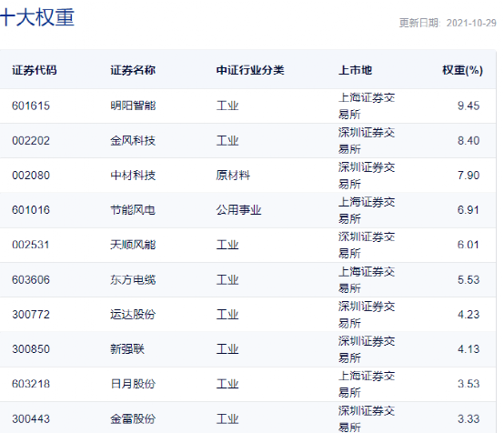
Task: Click 工业 in the 天顺风能 row
Action: pyautogui.click(x=227, y=245)
